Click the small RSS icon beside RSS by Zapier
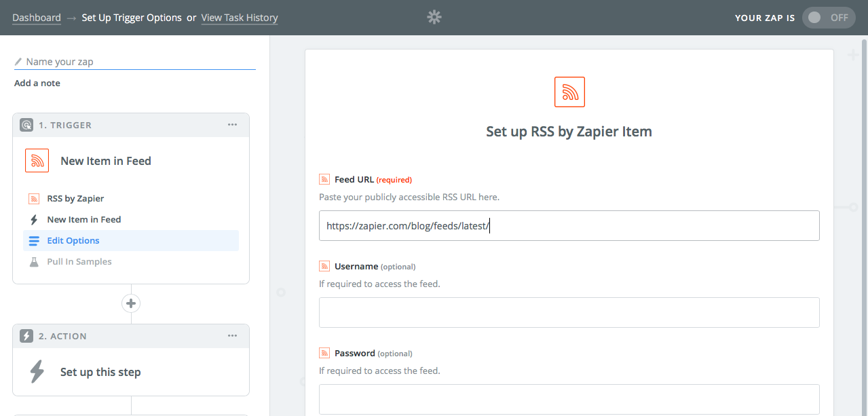Image resolution: width=868 pixels, height=416 pixels. [34, 199]
